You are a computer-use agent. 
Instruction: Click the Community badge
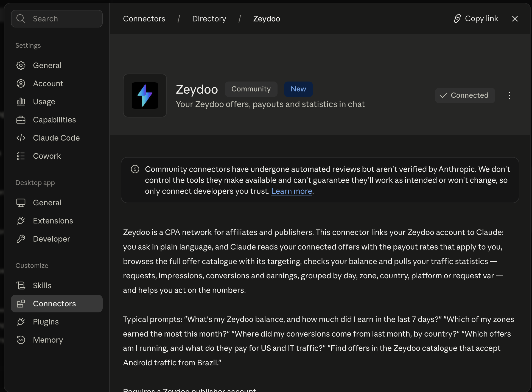click(x=251, y=89)
